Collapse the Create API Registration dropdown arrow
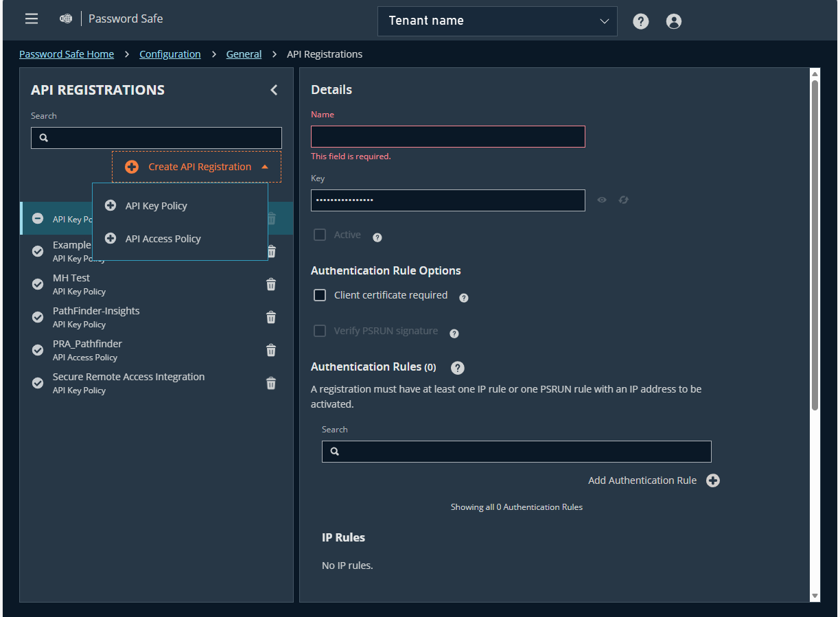 265,167
